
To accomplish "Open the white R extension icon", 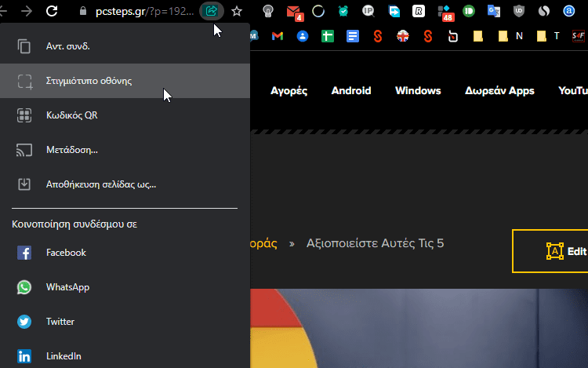I will [419, 11].
